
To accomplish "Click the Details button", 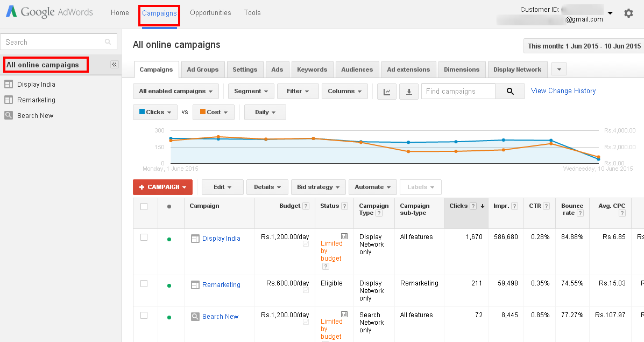I will point(267,187).
